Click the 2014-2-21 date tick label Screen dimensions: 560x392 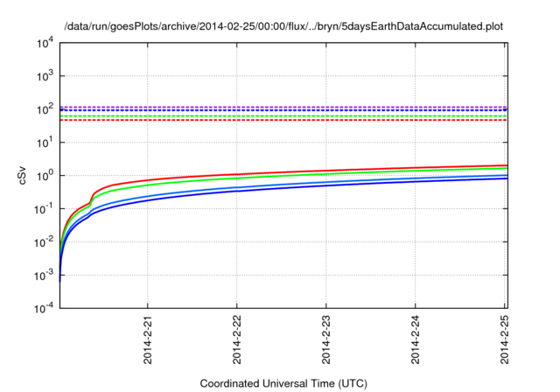(148, 339)
